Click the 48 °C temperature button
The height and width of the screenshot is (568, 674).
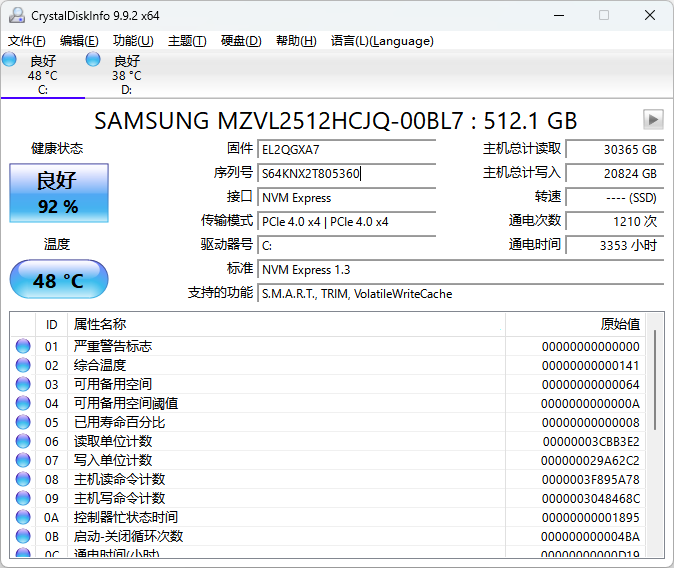pos(59,279)
